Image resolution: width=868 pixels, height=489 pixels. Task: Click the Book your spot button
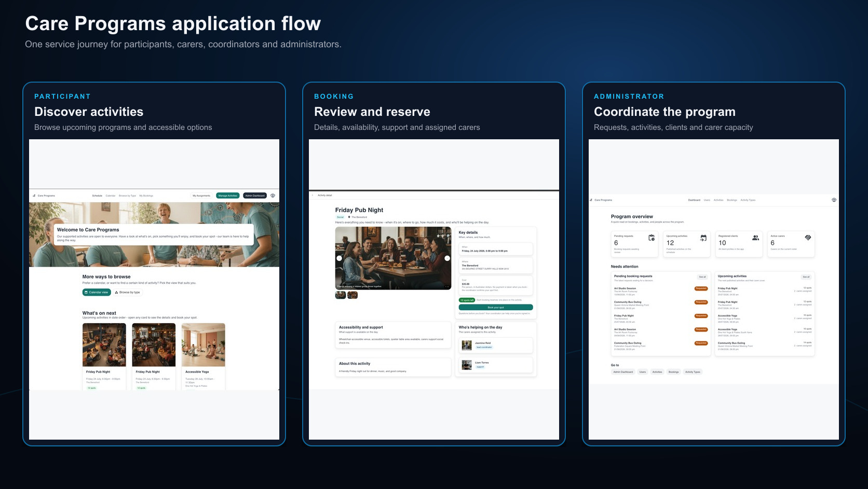(x=496, y=307)
